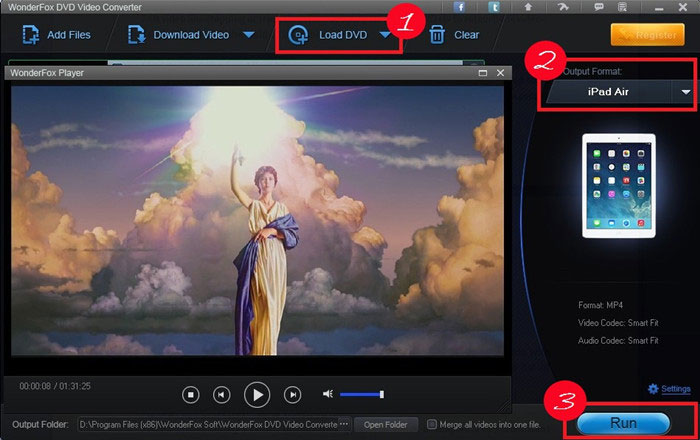
Task: Click the Add Files button
Action: [57, 35]
